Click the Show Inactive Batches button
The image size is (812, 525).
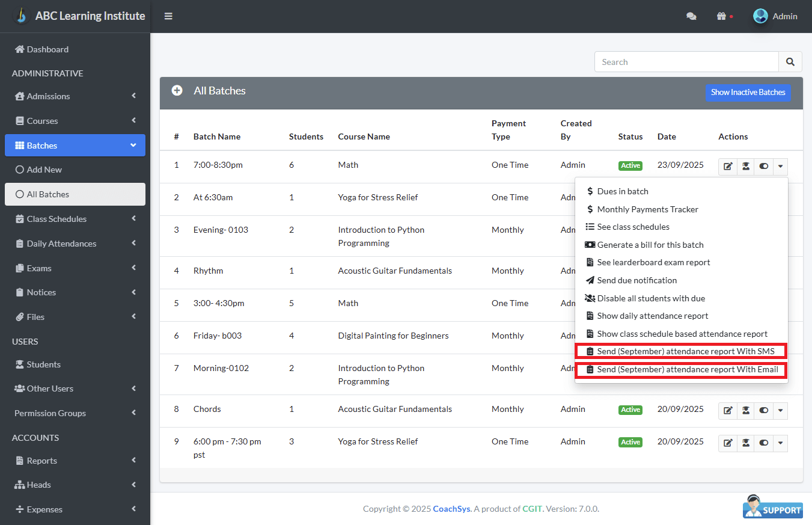tap(748, 93)
